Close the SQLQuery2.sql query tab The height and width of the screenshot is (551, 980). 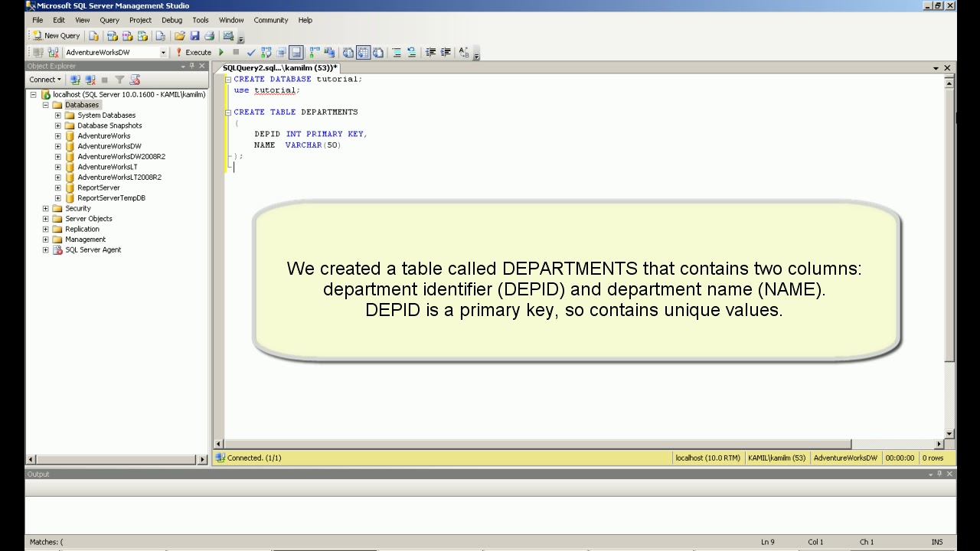[x=947, y=68]
